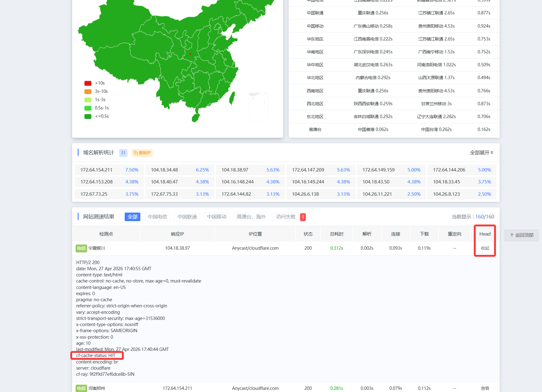The height and width of the screenshot is (392, 542).
Task: Click the 电信 badge beside 宁夏银川
Action: click(x=81, y=248)
